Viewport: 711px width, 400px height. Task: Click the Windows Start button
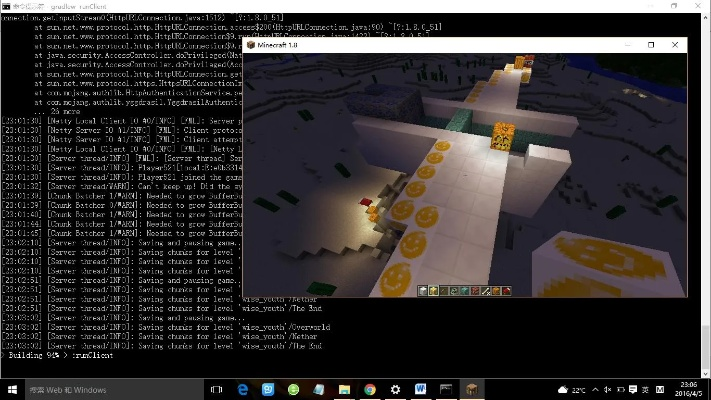point(12,389)
